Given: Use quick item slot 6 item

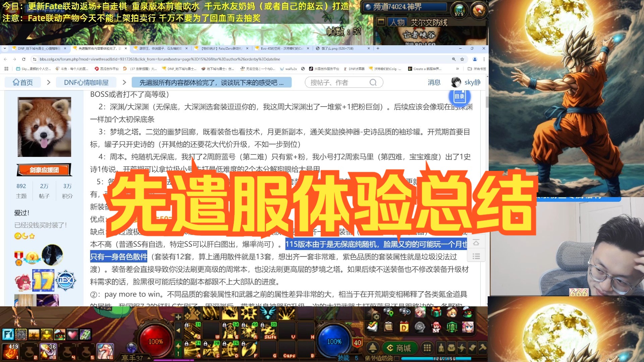Looking at the screenshot, I should (x=105, y=351).
